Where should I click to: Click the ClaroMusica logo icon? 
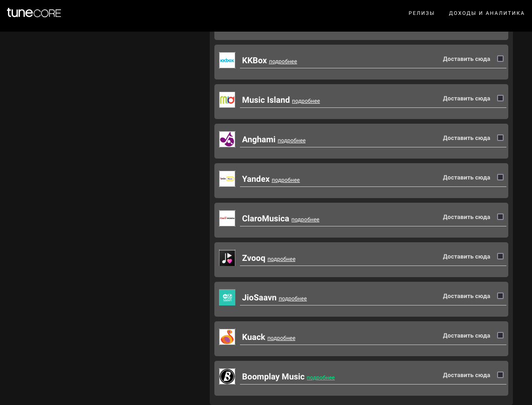point(227,218)
